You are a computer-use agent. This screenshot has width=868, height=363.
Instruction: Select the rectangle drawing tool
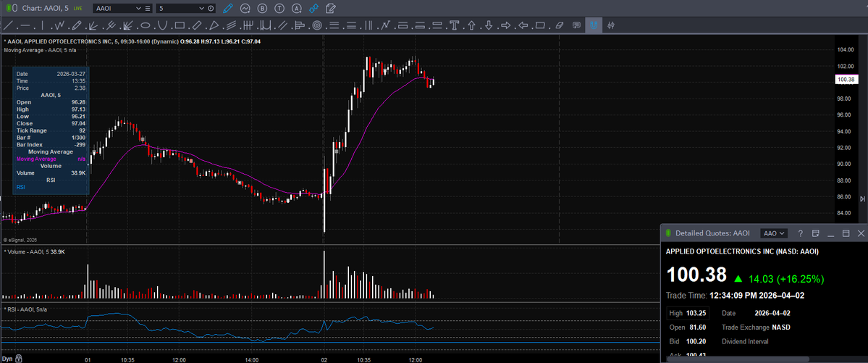[x=180, y=25]
